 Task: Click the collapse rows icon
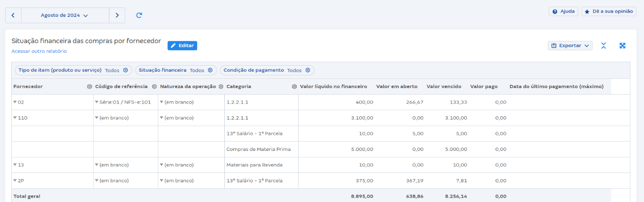pos(604,45)
